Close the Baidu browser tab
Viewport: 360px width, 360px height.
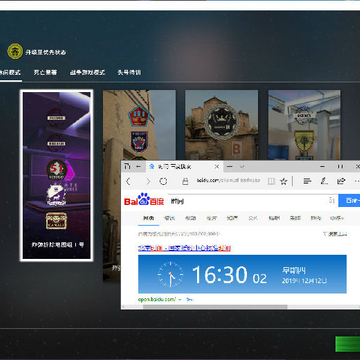click(217, 166)
